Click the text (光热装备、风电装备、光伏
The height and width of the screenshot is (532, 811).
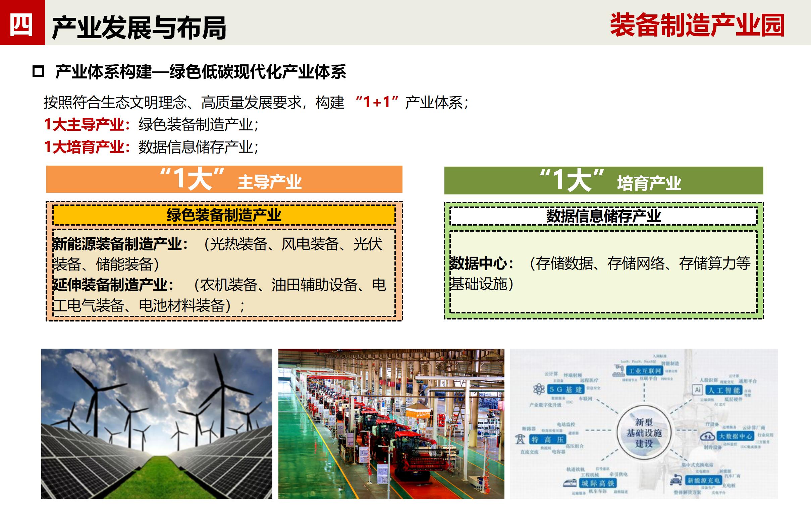click(x=292, y=244)
